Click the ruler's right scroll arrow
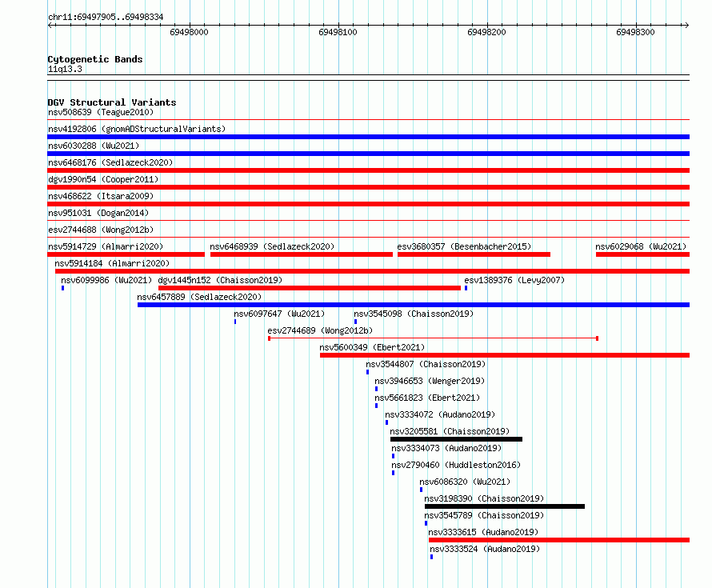 pyautogui.click(x=686, y=26)
